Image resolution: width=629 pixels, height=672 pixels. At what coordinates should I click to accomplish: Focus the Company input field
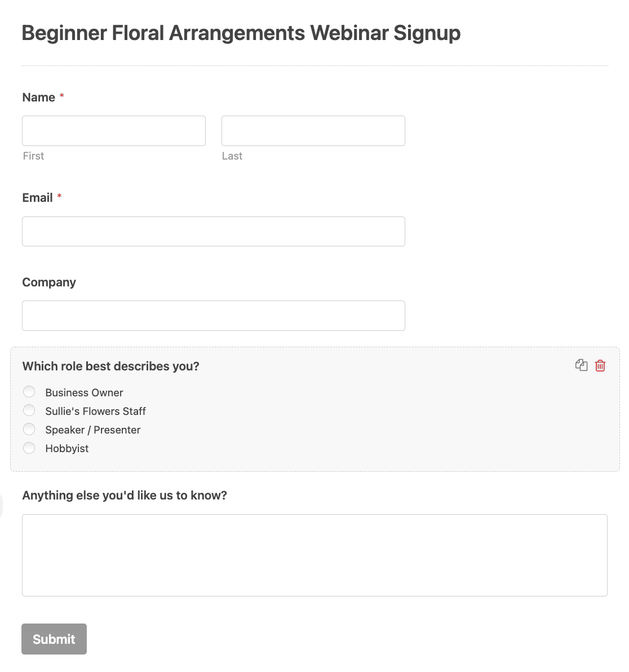(214, 316)
